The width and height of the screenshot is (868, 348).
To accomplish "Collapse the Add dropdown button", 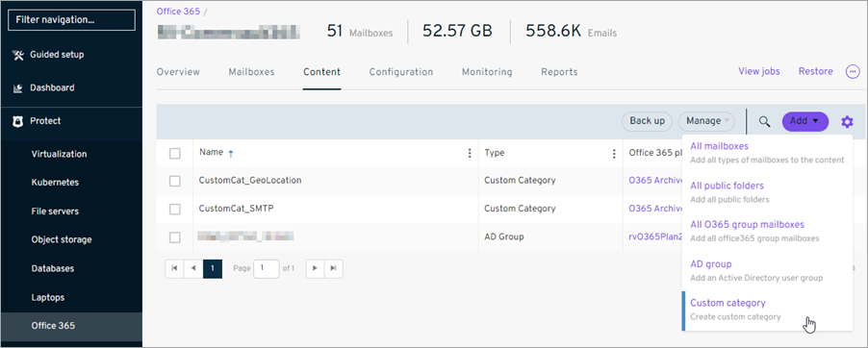I will coord(804,121).
